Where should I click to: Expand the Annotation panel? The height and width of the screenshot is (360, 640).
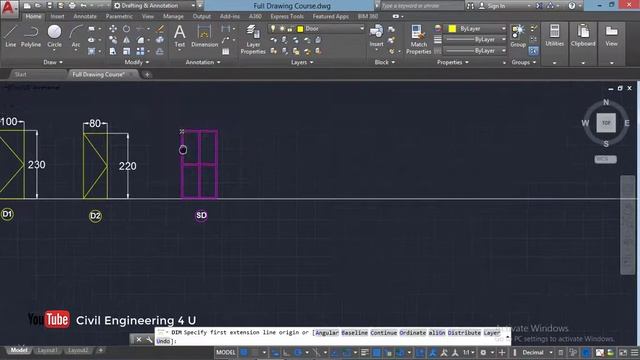click(203, 62)
